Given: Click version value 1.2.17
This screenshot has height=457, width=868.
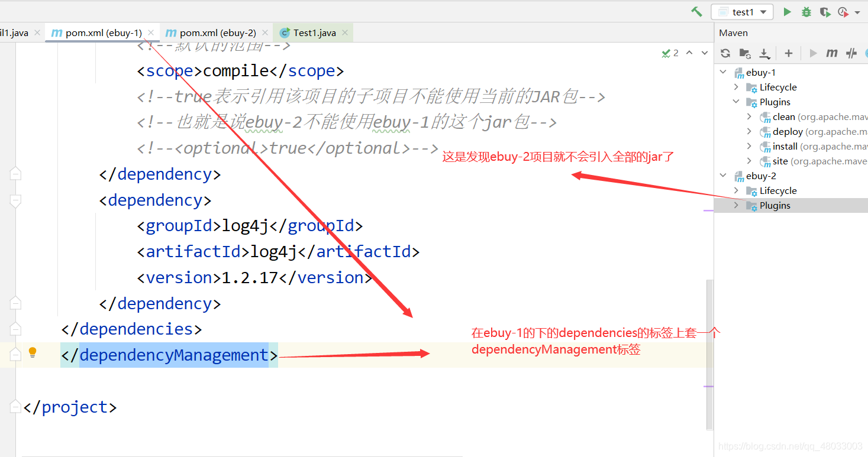Looking at the screenshot, I should pyautogui.click(x=250, y=278).
